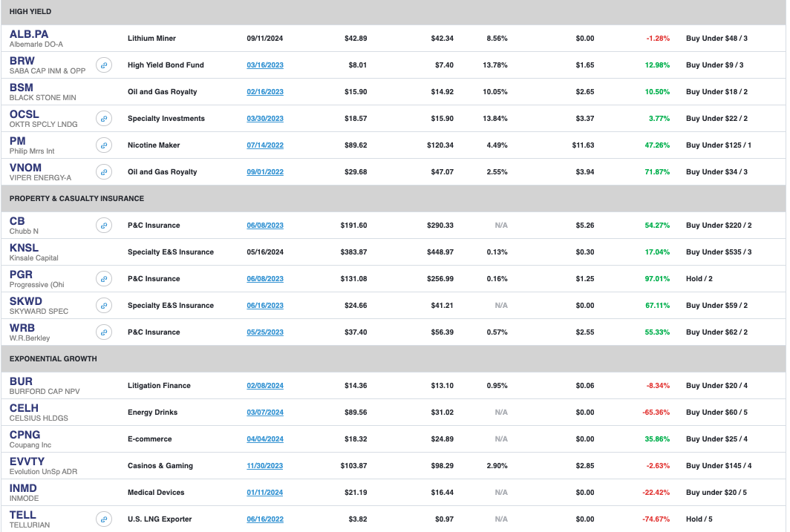The width and height of the screenshot is (790, 532).
Task: Select the "Casinos & Gaming" text
Action: (160, 465)
